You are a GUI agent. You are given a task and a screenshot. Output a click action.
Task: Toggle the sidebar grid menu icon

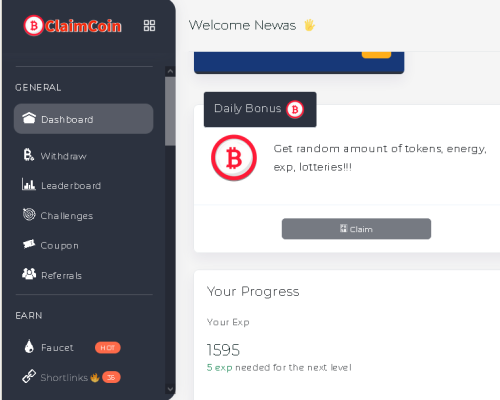(x=149, y=25)
